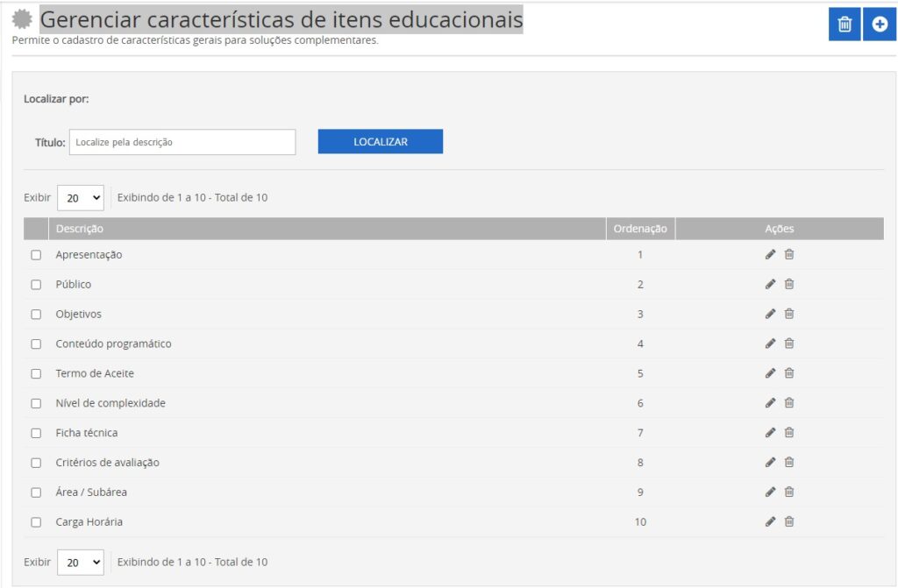The image size is (898, 588).
Task: Delete the Público row using trash icon
Action: click(x=789, y=285)
